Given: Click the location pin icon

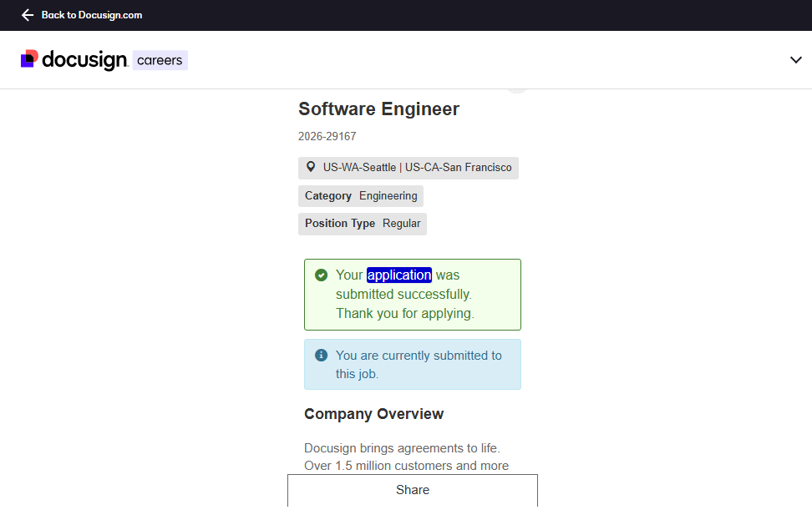Looking at the screenshot, I should tap(311, 168).
